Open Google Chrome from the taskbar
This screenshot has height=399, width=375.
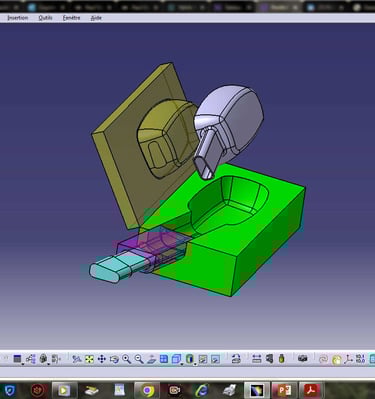click(147, 390)
